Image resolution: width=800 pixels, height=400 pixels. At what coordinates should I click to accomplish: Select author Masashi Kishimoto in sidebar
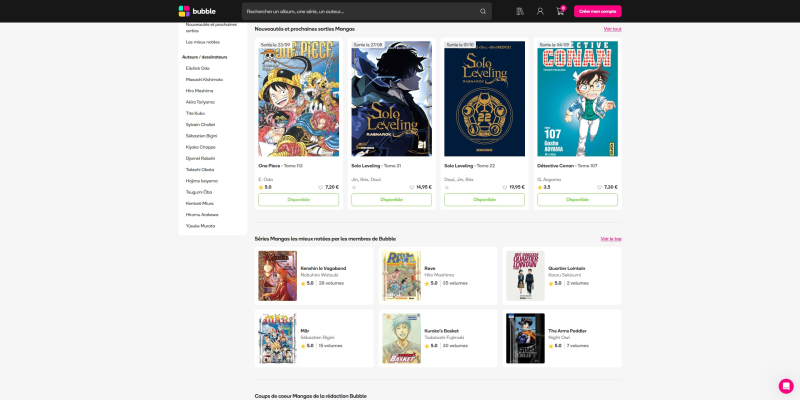click(x=204, y=80)
